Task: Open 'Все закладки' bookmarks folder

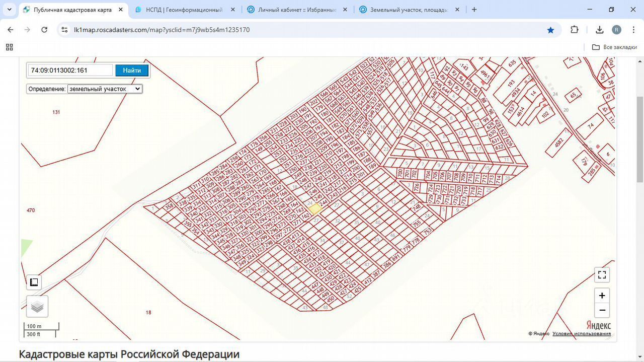Action: click(x=614, y=47)
